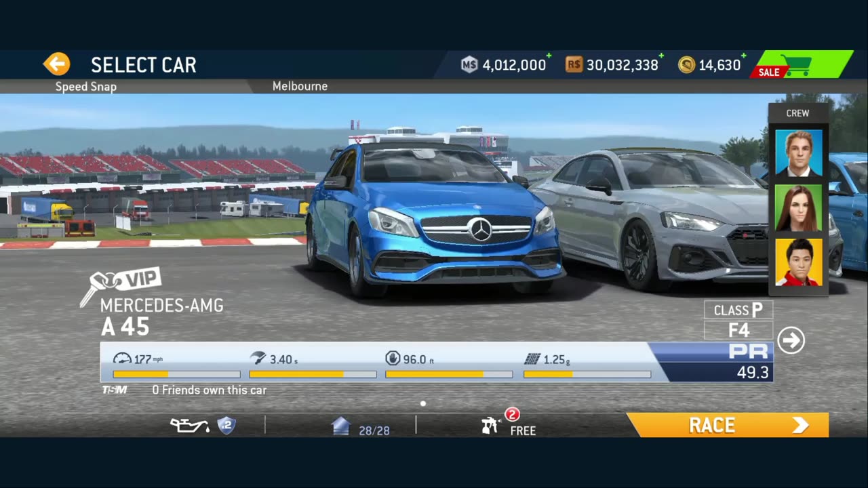Open upgrades arrow icon showing 28/28
The image size is (868, 488).
[x=340, y=426]
